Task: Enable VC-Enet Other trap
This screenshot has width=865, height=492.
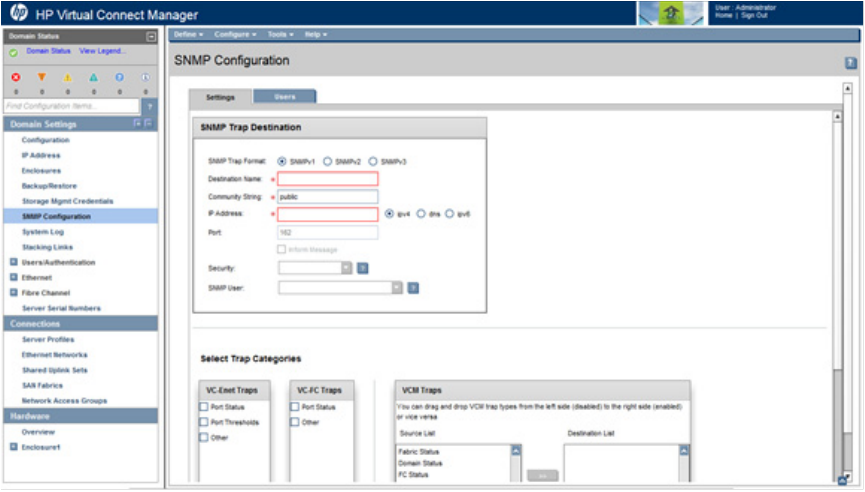Action: (x=204, y=437)
